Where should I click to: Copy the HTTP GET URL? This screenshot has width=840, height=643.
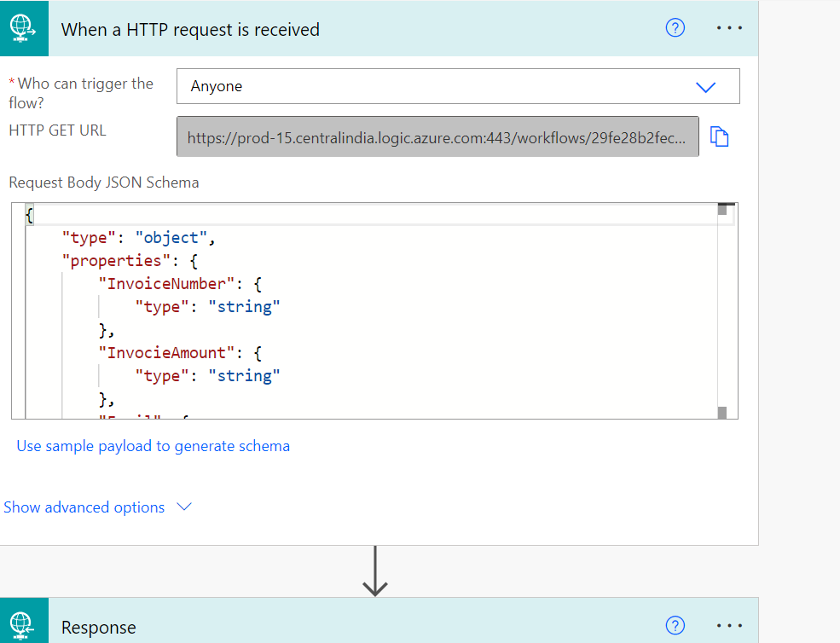point(719,136)
